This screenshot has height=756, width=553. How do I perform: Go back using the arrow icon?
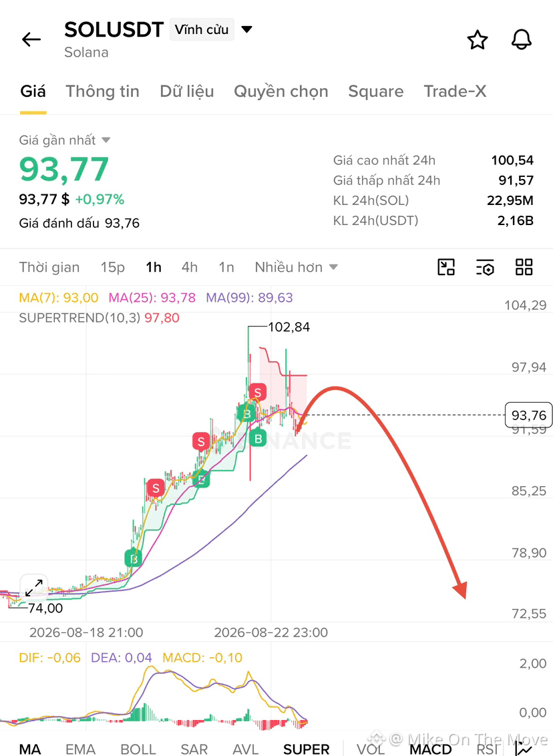[x=31, y=39]
